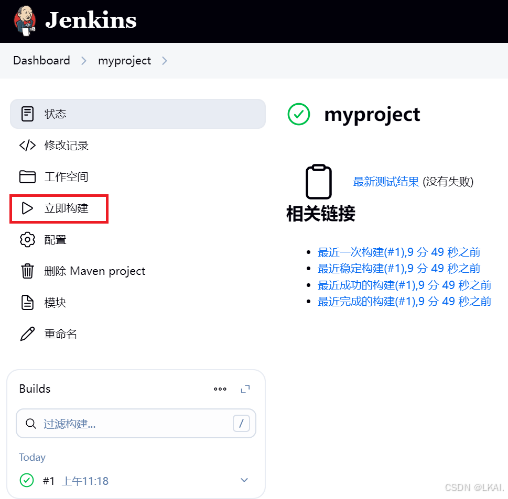Open the Dashboard breadcrumb link
This screenshot has height=499, width=508.
point(42,60)
